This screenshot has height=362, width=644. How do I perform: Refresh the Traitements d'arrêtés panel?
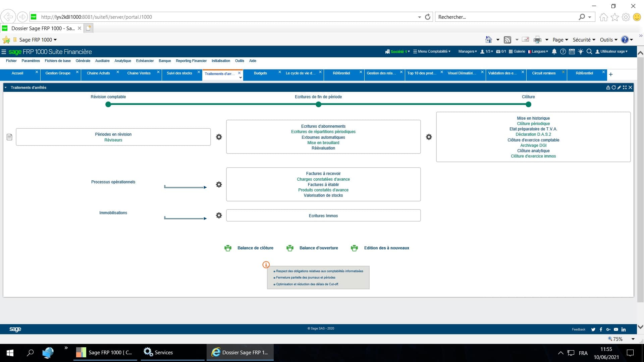614,87
